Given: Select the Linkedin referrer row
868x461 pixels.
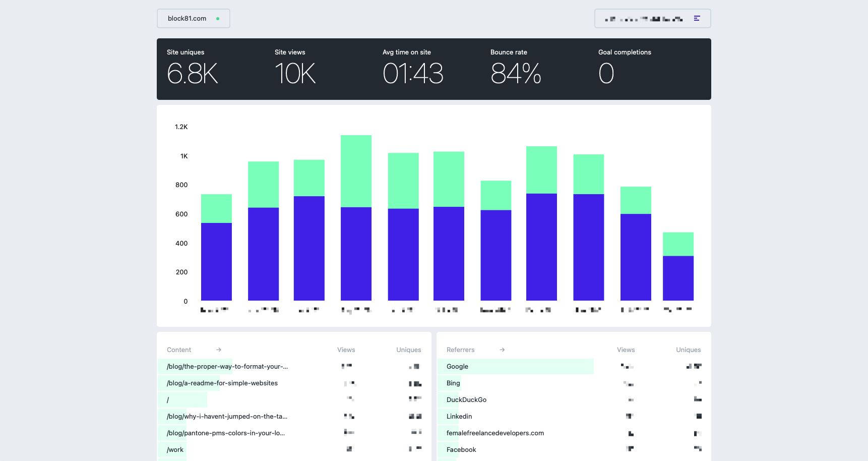Looking at the screenshot, I should tap(459, 417).
